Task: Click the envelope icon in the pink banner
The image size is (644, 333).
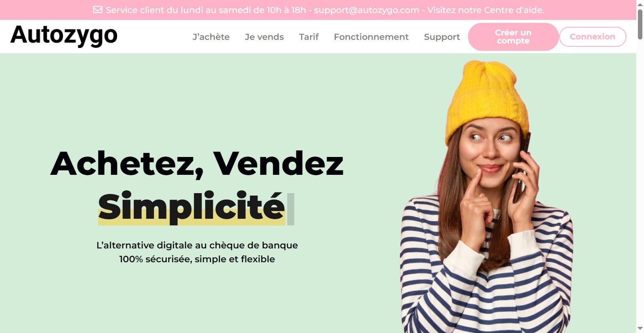Action: (x=98, y=10)
